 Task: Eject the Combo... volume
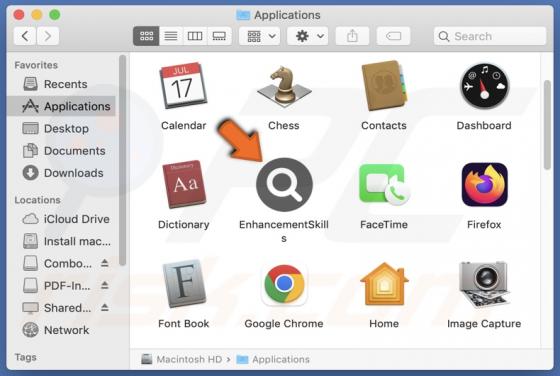[x=104, y=264]
